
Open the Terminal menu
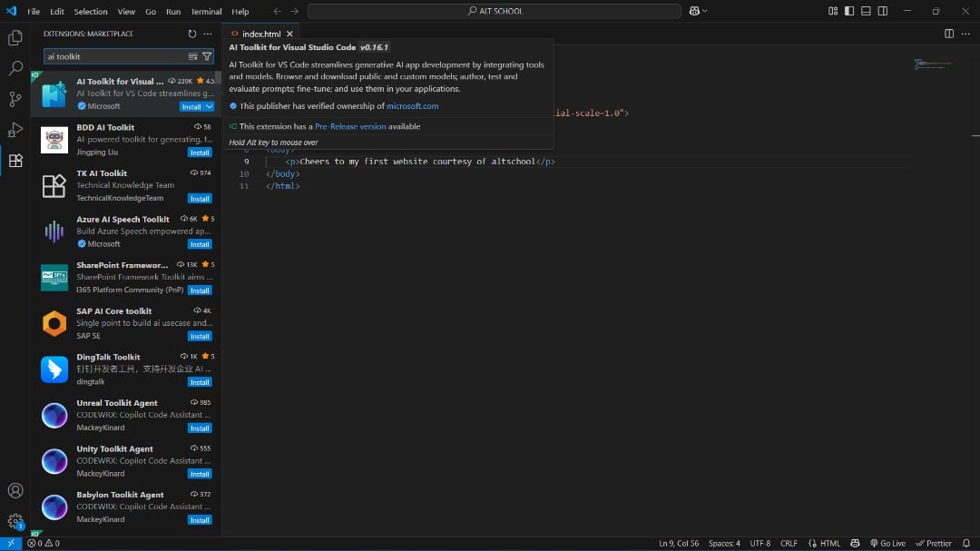pyautogui.click(x=206, y=11)
